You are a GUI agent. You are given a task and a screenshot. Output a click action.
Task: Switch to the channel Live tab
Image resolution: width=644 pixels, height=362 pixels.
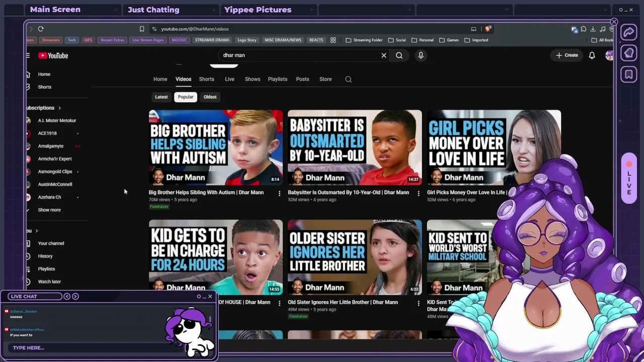(x=229, y=79)
